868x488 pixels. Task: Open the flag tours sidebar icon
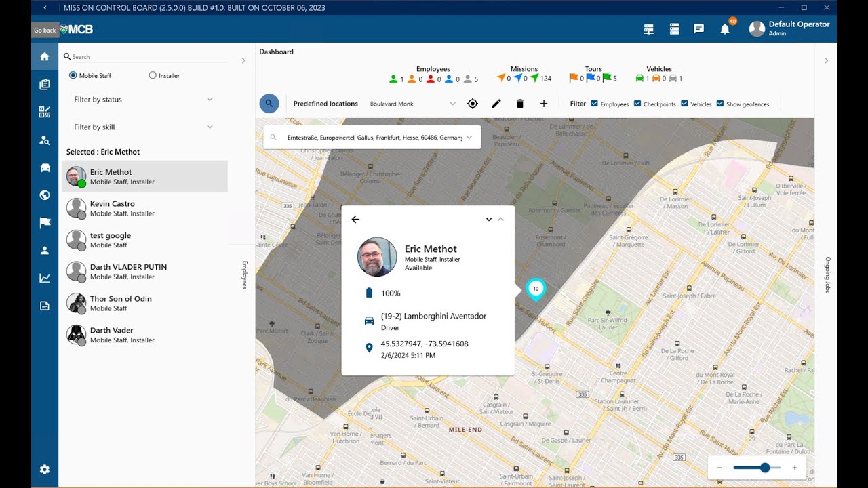[45, 222]
